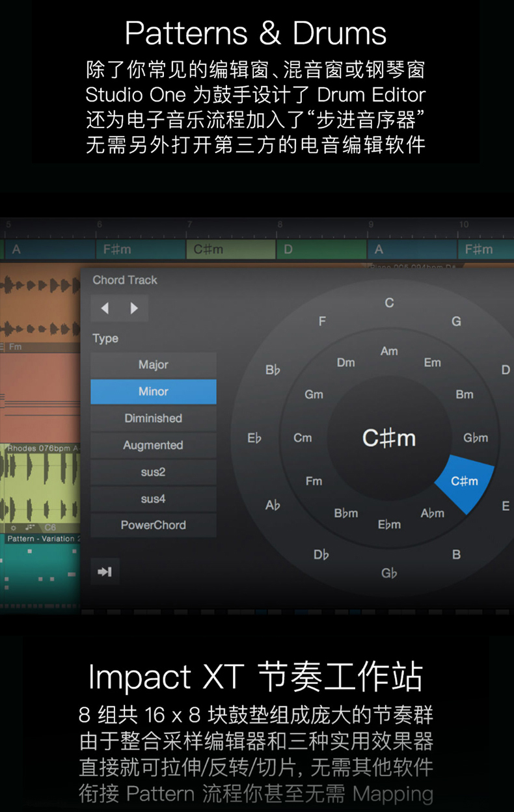The width and height of the screenshot is (514, 812).
Task: Select the Major chord type
Action: 154,364
